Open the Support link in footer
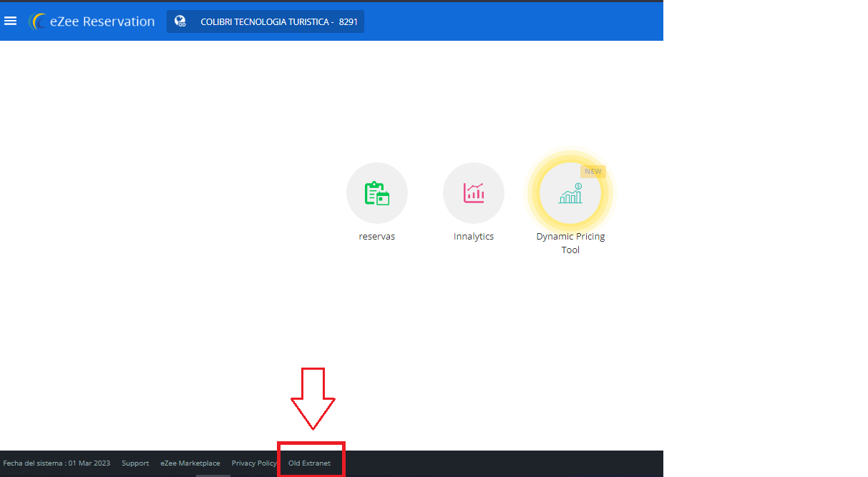Image resolution: width=868 pixels, height=477 pixels. point(135,463)
